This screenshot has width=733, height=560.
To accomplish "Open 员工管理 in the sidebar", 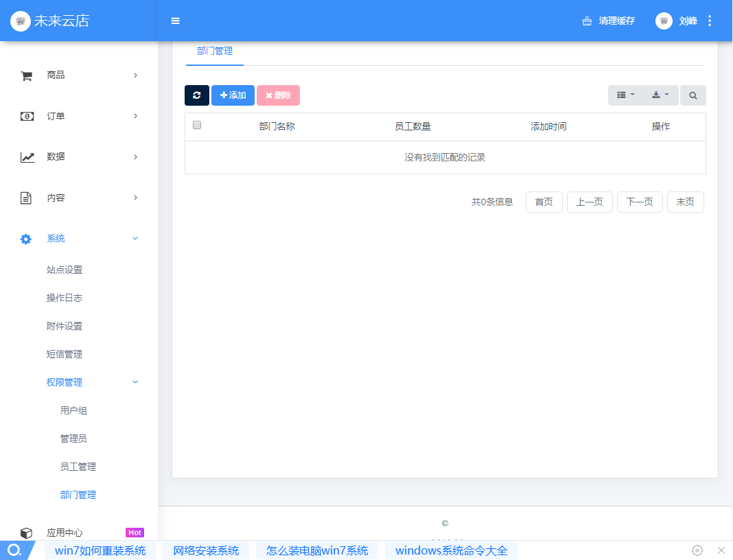I will pyautogui.click(x=78, y=467).
